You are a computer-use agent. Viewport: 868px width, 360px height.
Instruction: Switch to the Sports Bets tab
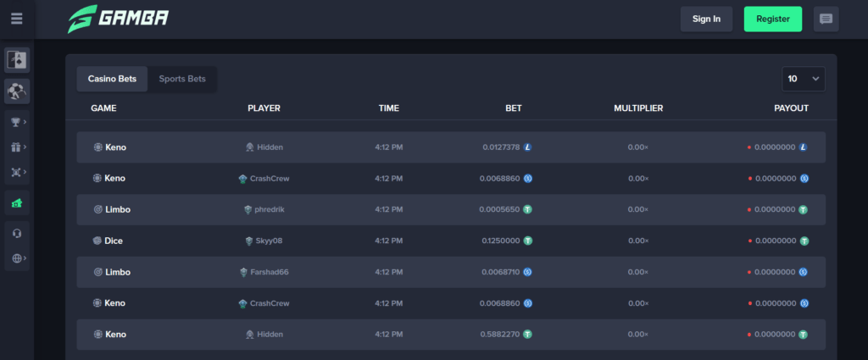pyautogui.click(x=182, y=79)
